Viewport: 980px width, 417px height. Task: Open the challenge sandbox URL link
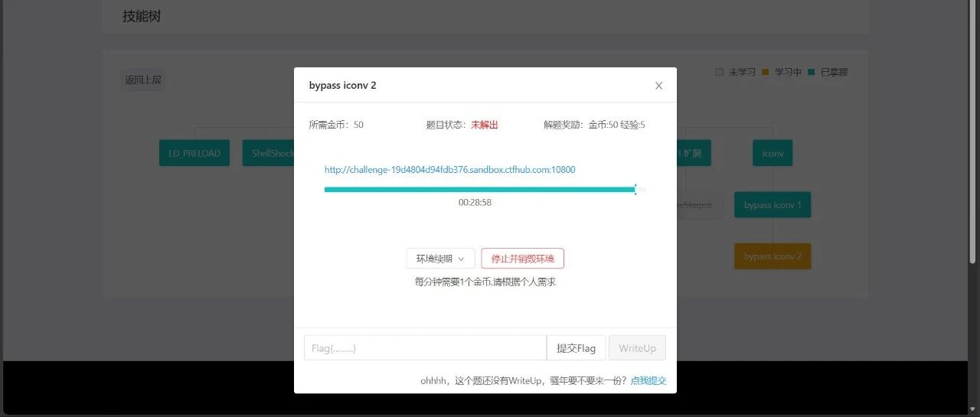tap(449, 170)
